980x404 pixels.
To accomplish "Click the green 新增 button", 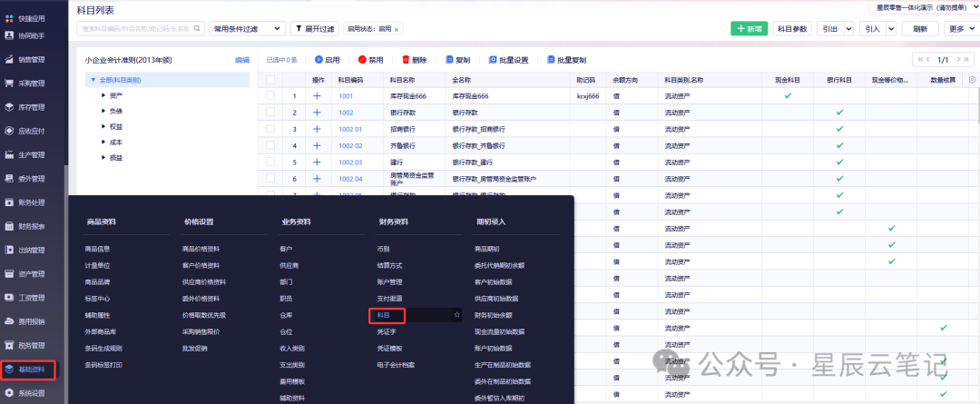I will (x=750, y=29).
